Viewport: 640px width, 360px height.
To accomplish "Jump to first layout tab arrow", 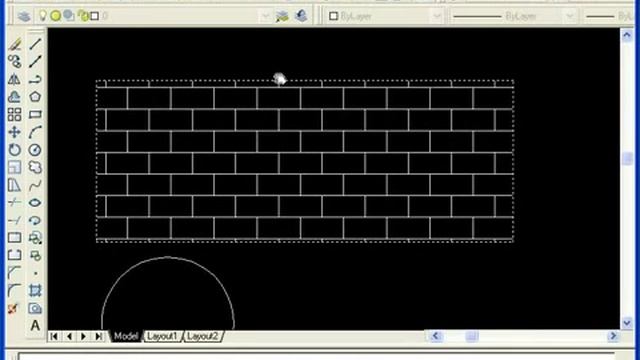I will pyautogui.click(x=54, y=336).
